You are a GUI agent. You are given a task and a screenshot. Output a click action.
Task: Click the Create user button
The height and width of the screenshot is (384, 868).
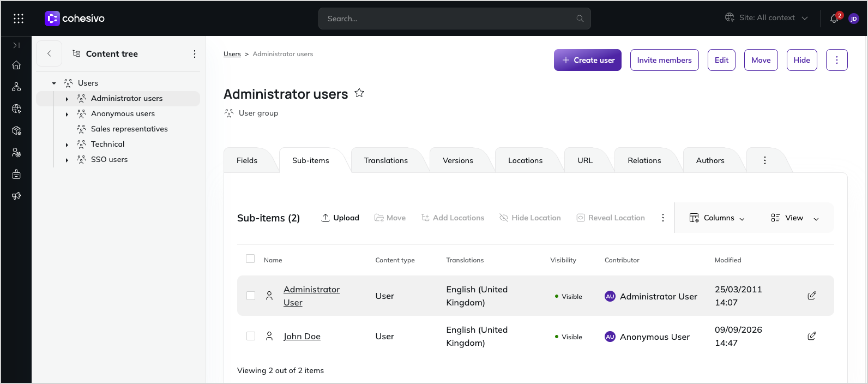coord(588,60)
